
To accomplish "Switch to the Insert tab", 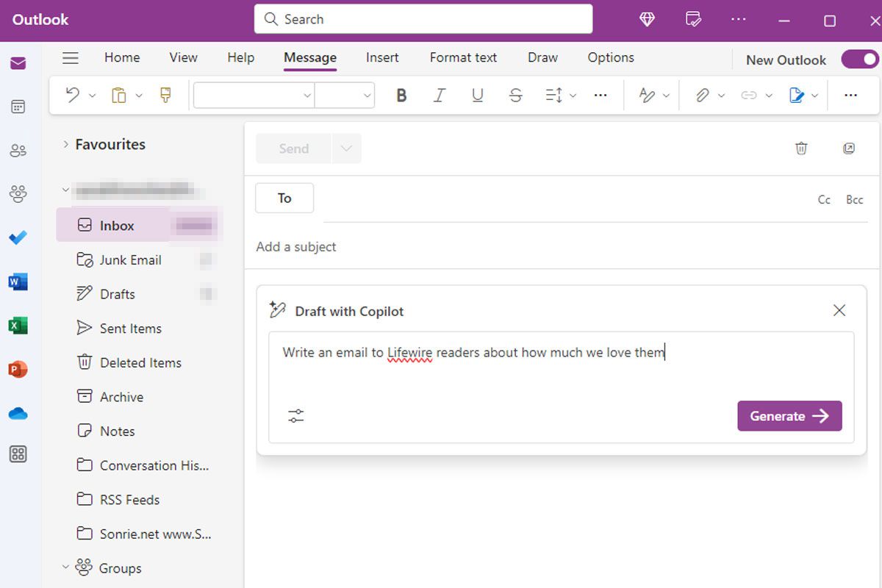I will point(382,57).
